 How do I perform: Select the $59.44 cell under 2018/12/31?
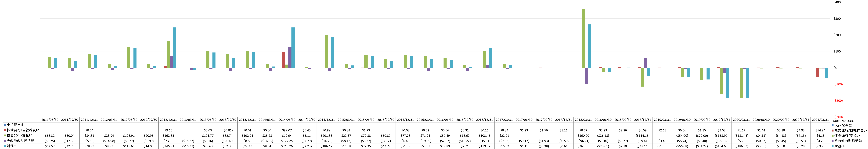point(643,141)
